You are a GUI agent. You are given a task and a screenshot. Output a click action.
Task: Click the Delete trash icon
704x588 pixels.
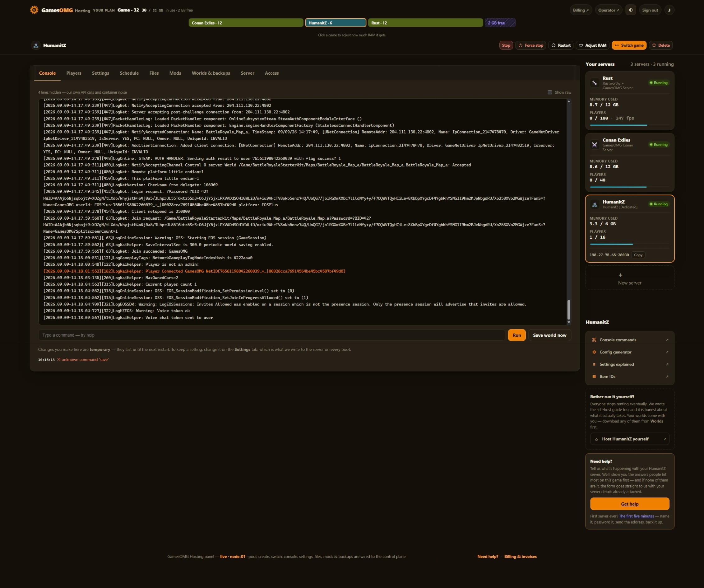pyautogui.click(x=654, y=45)
